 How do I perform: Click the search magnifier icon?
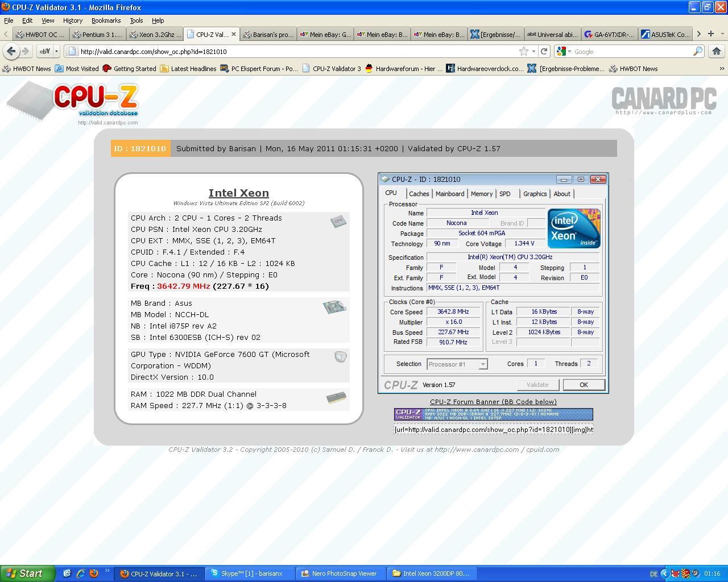click(x=698, y=51)
